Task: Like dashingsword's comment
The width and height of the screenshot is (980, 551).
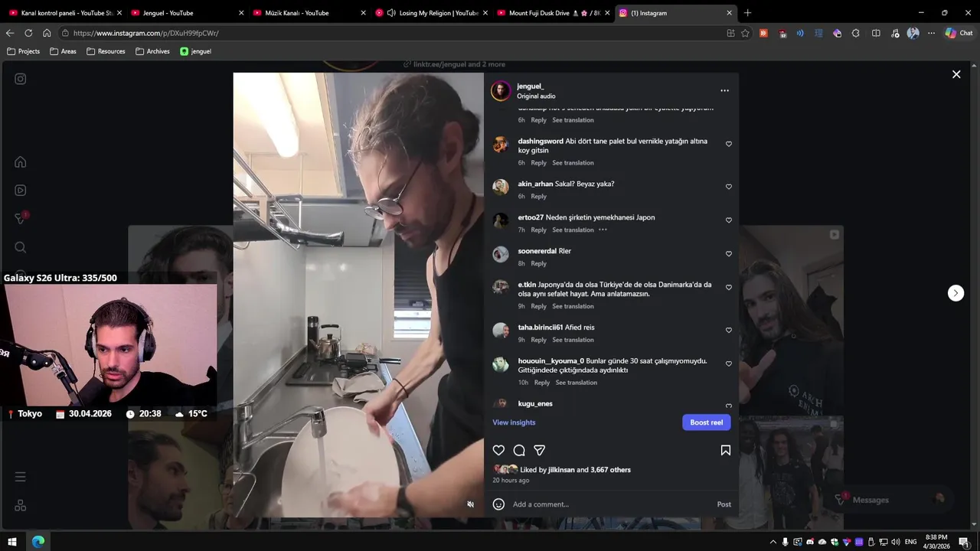Action: (x=729, y=144)
